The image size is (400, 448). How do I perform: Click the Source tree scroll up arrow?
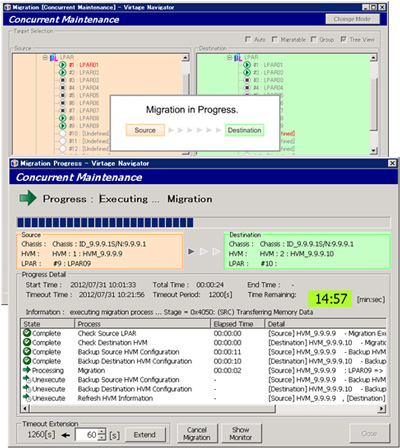[x=186, y=58]
